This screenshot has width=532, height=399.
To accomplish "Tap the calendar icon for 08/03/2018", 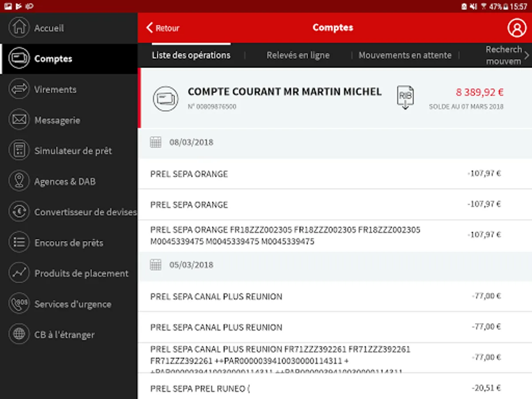I will point(156,142).
